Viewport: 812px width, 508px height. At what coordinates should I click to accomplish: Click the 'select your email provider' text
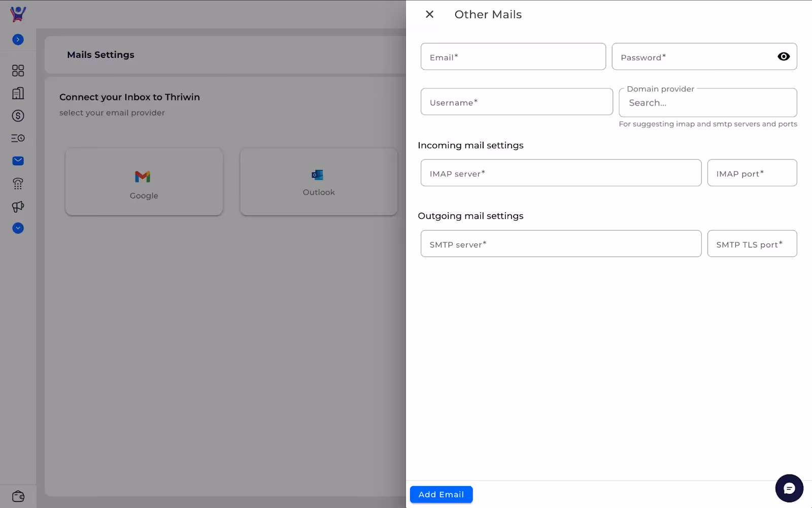click(x=112, y=113)
